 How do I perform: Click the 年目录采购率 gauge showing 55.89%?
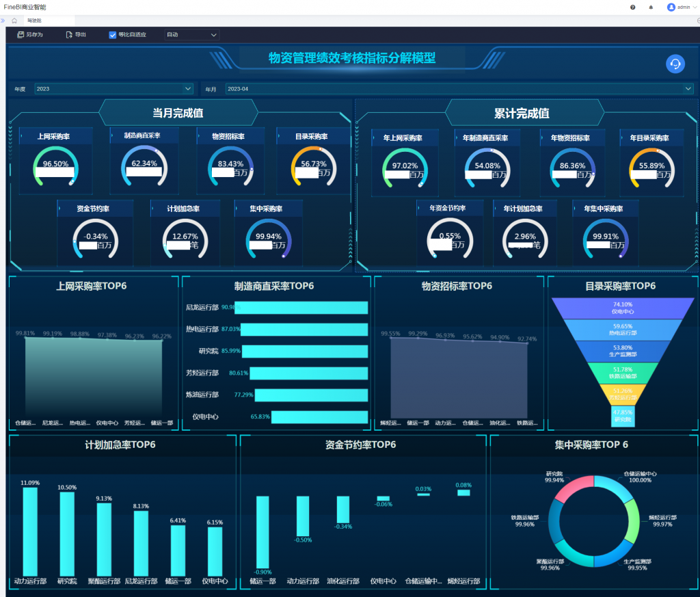651,169
